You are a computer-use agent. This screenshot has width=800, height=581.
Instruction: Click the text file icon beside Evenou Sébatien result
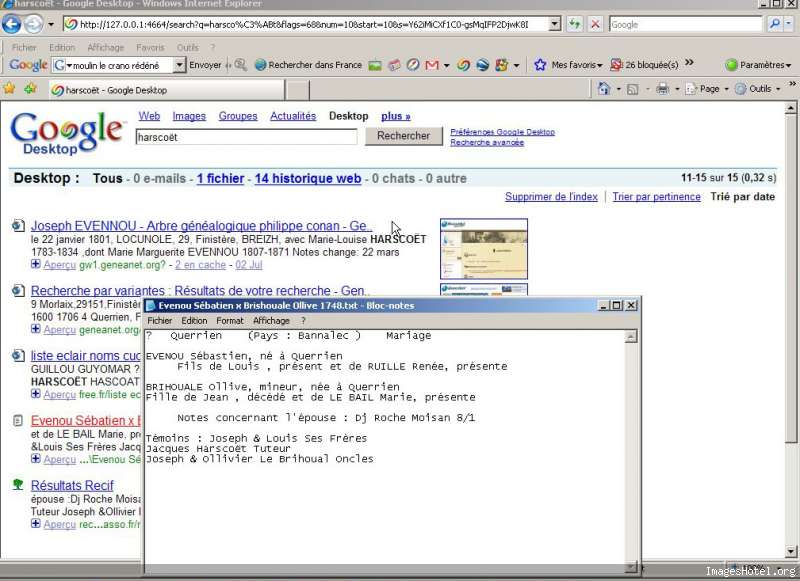point(18,421)
